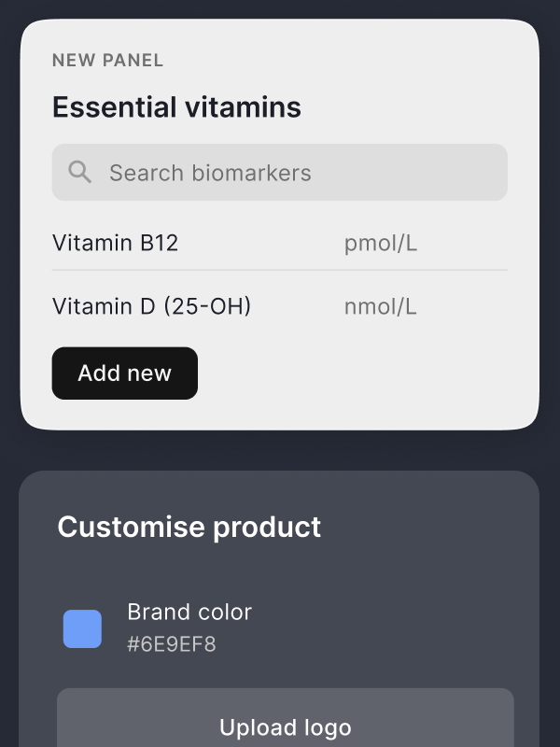Click the Brand color label

(189, 612)
